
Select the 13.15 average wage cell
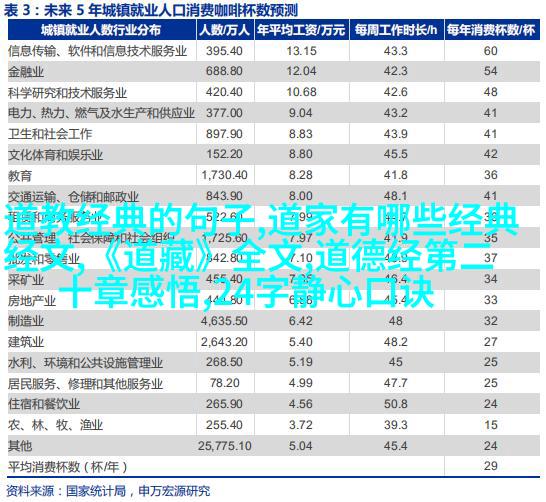(302, 51)
